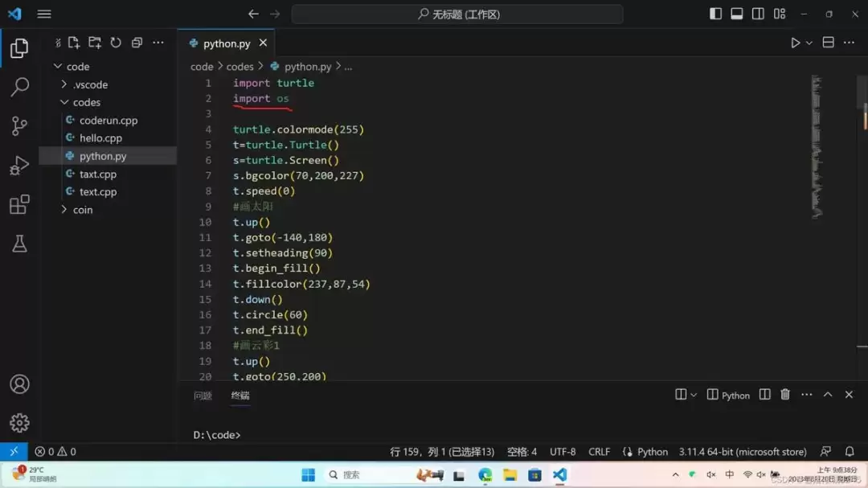Select the Source Control icon
The height and width of the screenshot is (488, 868).
pos(19,126)
